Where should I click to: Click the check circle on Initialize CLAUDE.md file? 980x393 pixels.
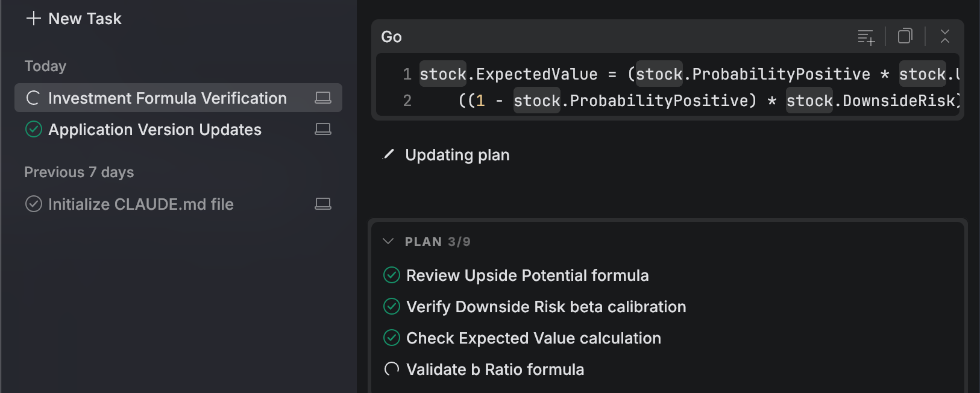[34, 204]
